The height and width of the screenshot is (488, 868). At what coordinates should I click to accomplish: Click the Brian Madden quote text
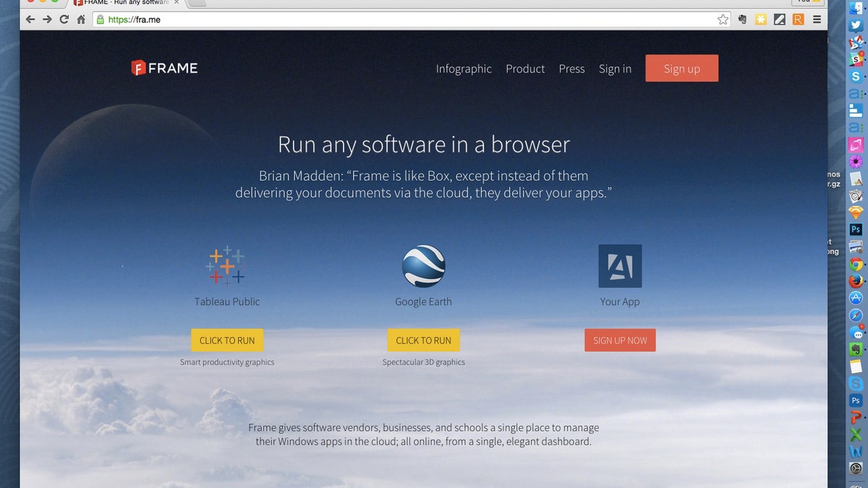(x=424, y=184)
